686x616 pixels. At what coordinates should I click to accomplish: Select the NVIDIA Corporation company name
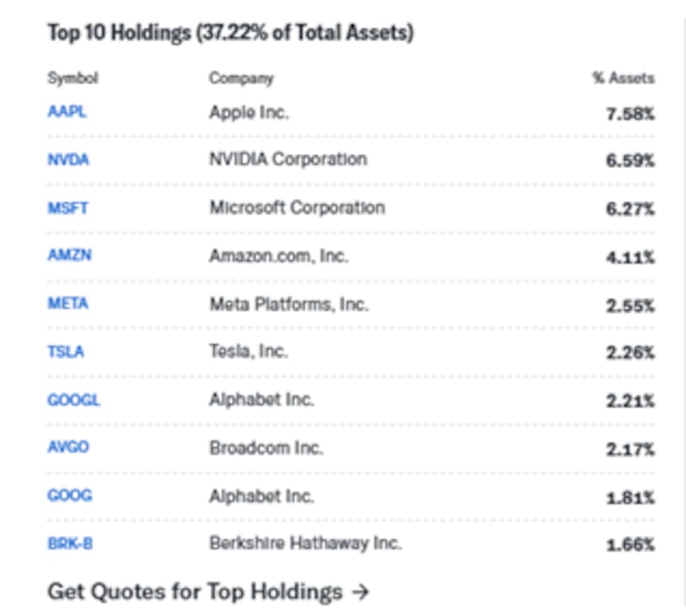[x=288, y=160]
